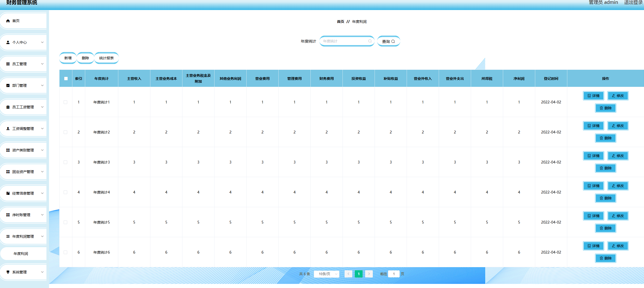Click the list icon beside 年度利润管理
The height and width of the screenshot is (288, 644).
point(8,236)
